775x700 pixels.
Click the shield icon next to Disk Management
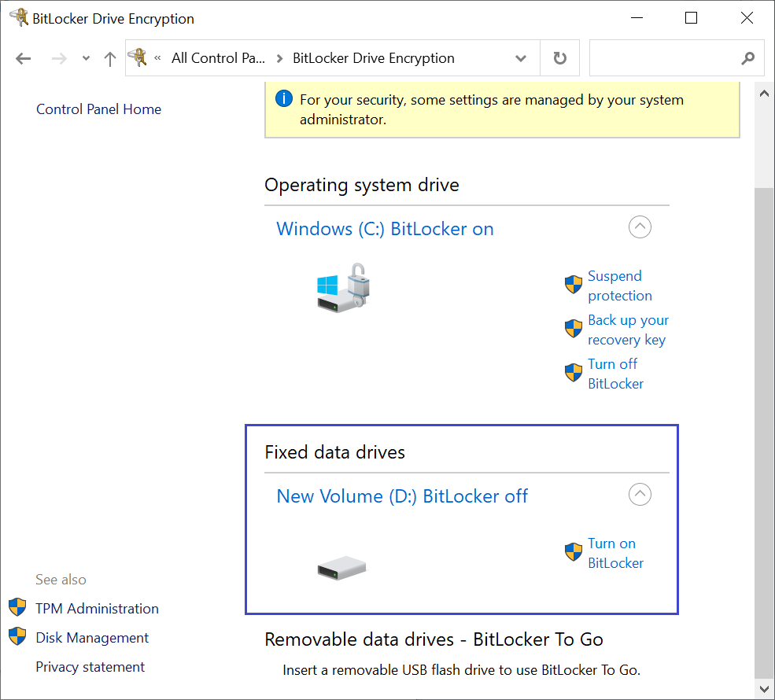[x=17, y=636]
